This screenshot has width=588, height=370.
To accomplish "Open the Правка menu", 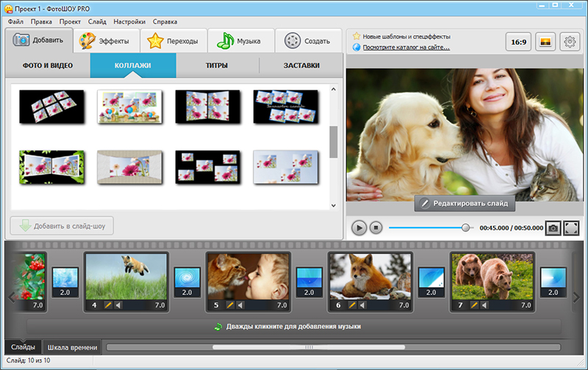I will click(41, 22).
